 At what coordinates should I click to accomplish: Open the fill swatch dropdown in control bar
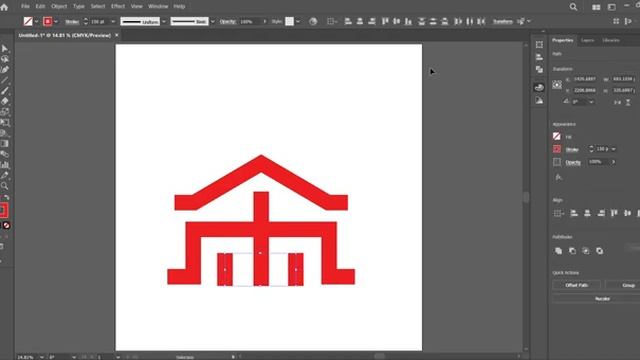pyautogui.click(x=36, y=21)
